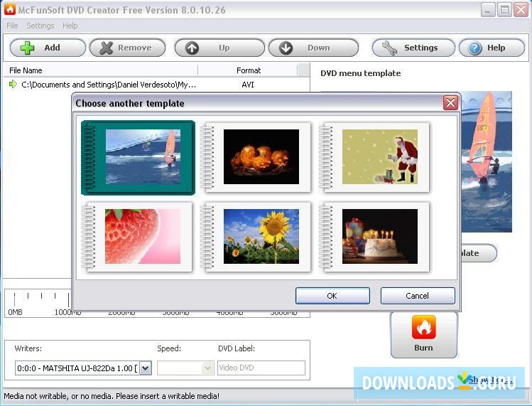Select the Halloween pumpkins template
Screen dimensions: 532x406
pyautogui.click(x=256, y=158)
